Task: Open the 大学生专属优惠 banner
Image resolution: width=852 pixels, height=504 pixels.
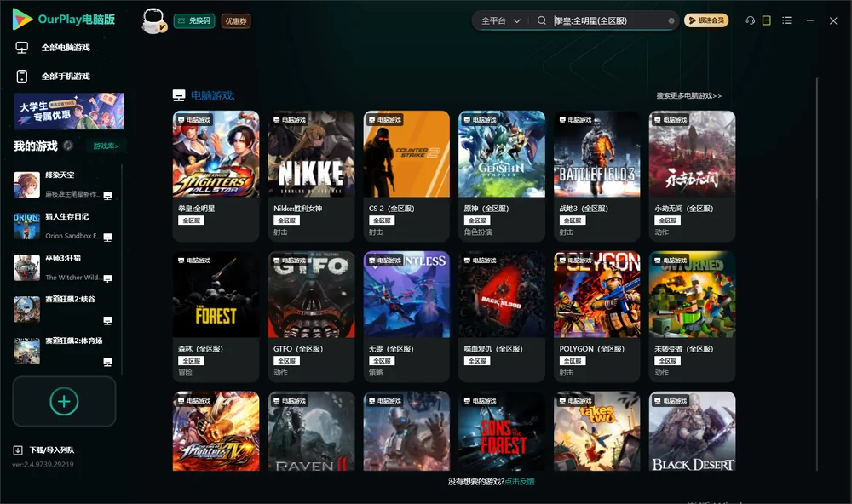Action: [69, 112]
